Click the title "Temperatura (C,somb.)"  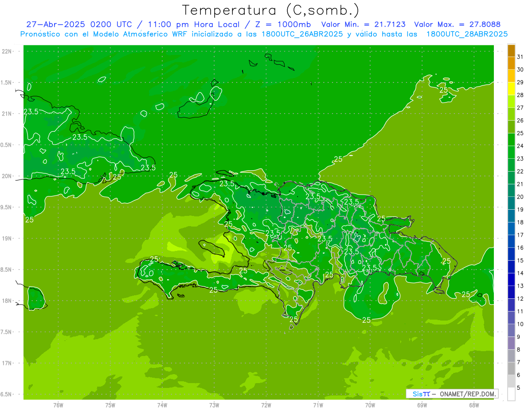click(270, 10)
